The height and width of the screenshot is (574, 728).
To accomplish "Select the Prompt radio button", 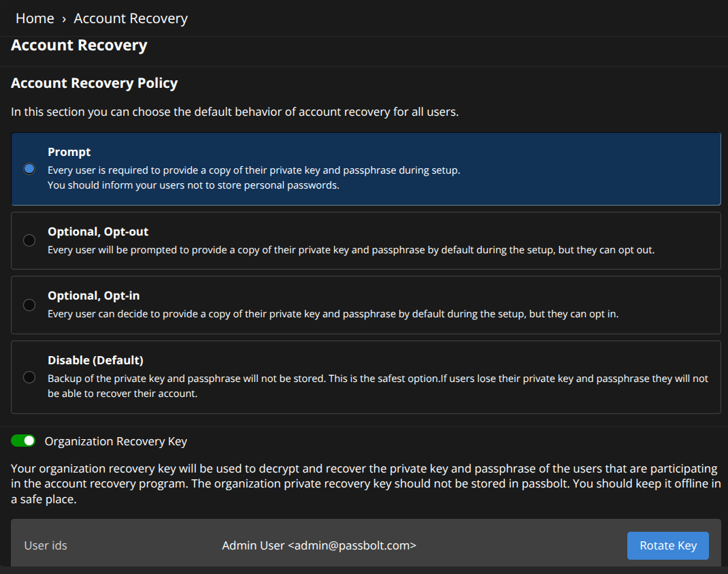I will (x=29, y=169).
